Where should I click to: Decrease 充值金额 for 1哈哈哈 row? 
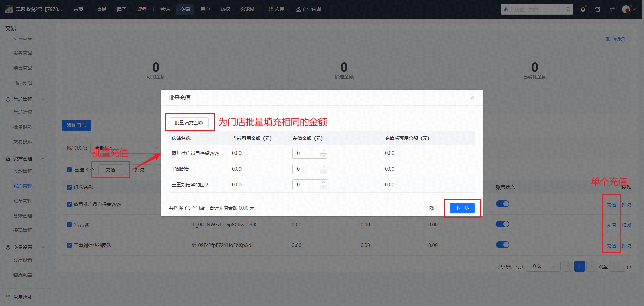click(x=324, y=172)
